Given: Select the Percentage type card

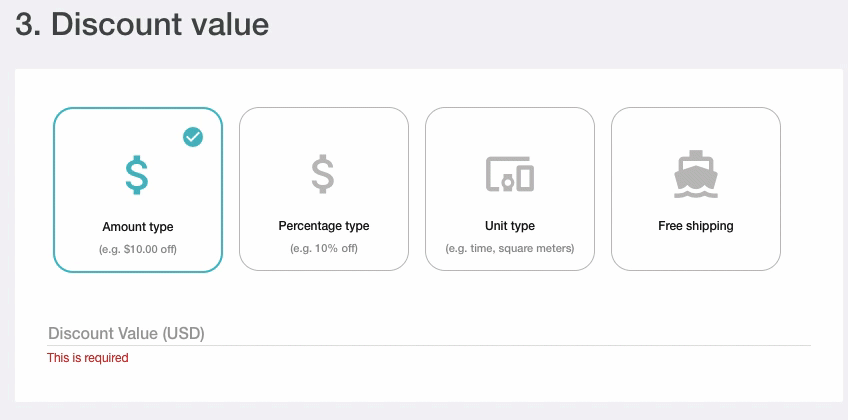Looking at the screenshot, I should 324,189.
